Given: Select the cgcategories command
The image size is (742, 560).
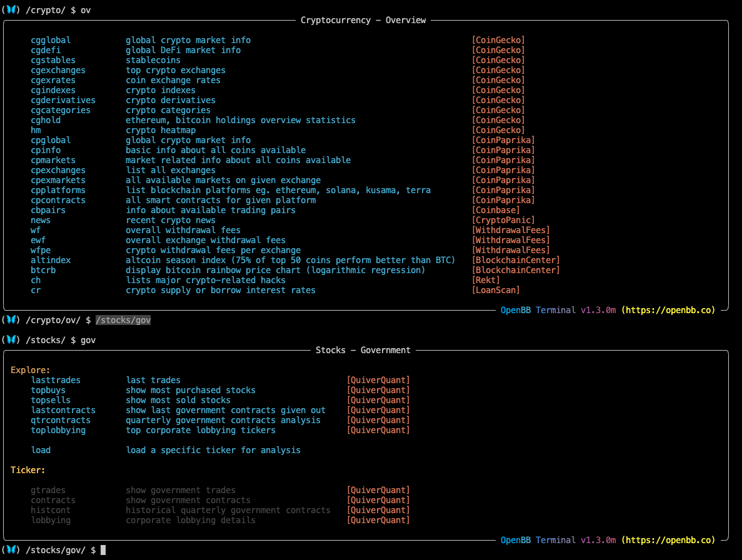Looking at the screenshot, I should pyautogui.click(x=61, y=110).
